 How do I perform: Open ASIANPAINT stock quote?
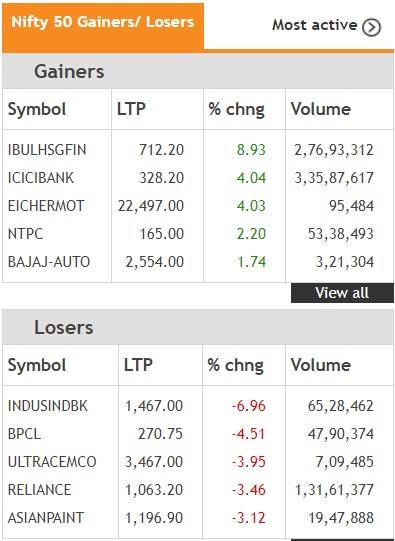[x=46, y=518]
